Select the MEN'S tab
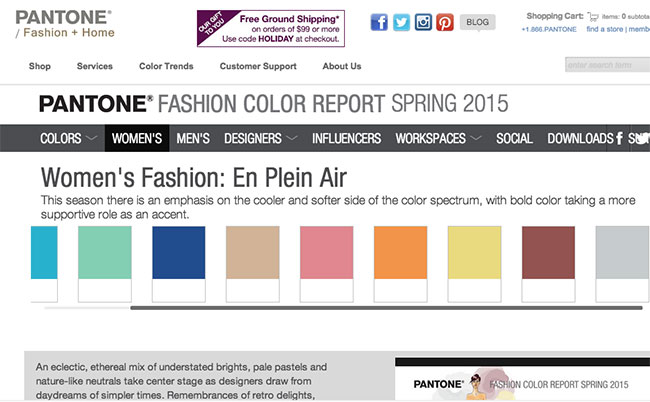 click(193, 138)
